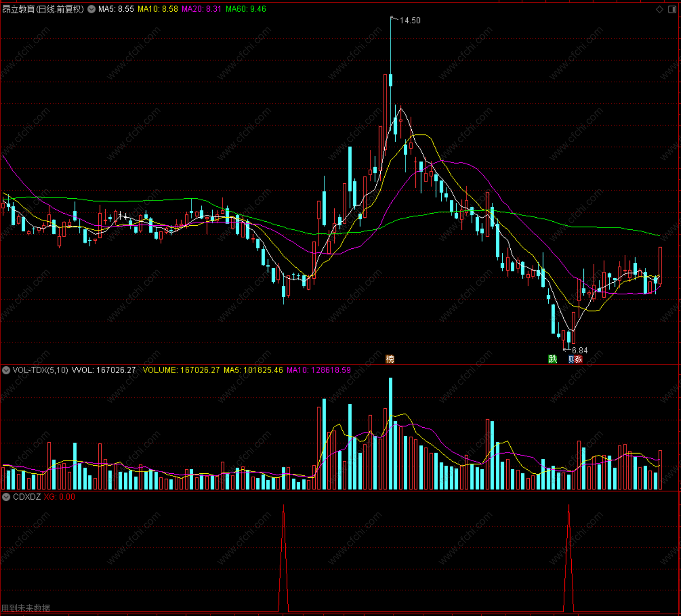Screen dimensions: 681x616
Task: Click the stock title 昂立教育(日线,前复权)
Action: (x=43, y=9)
